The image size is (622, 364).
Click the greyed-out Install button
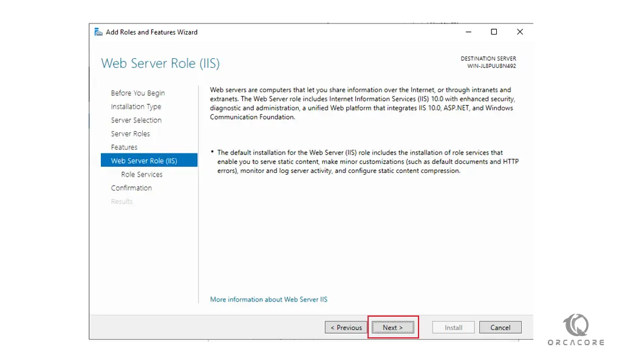pos(453,328)
